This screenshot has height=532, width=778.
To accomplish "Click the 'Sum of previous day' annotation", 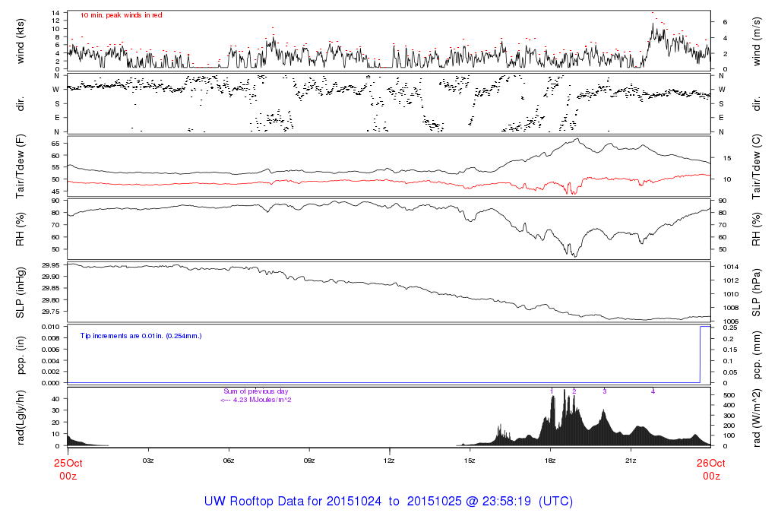I will (x=255, y=391).
